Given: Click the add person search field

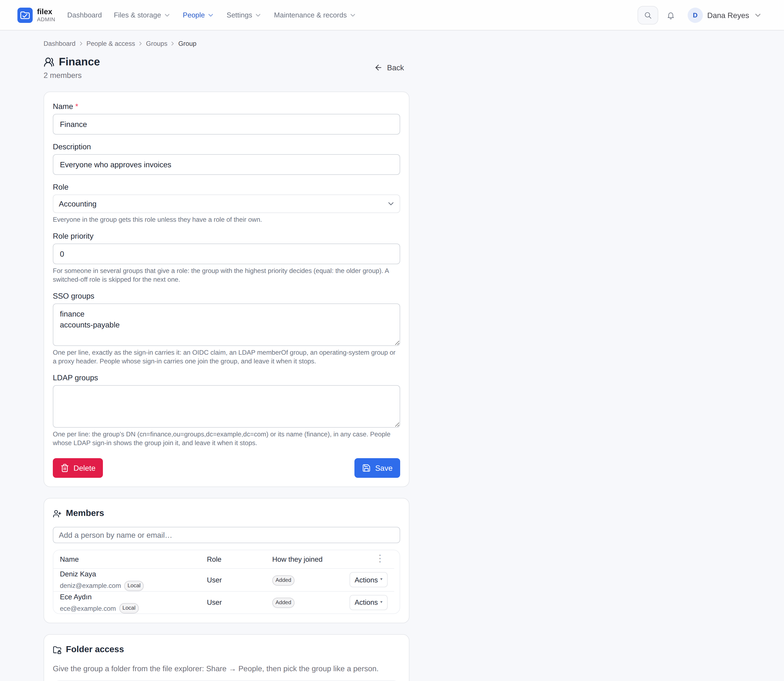Looking at the screenshot, I should (x=226, y=535).
